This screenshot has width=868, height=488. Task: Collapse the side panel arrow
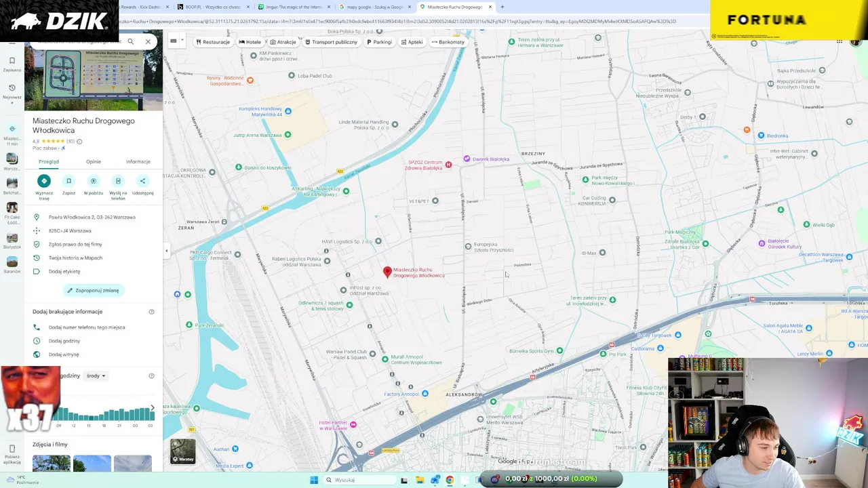(x=167, y=251)
